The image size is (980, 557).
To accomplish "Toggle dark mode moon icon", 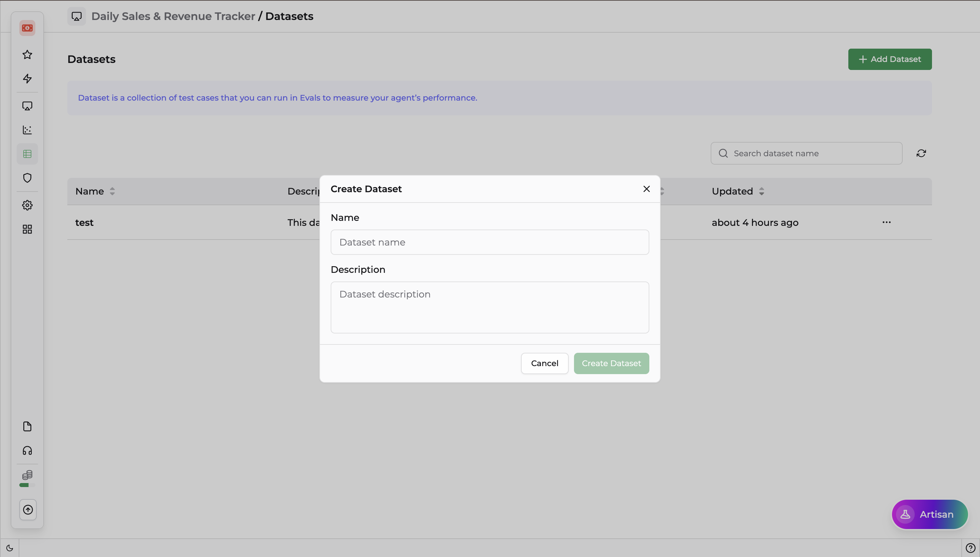I will (10, 548).
